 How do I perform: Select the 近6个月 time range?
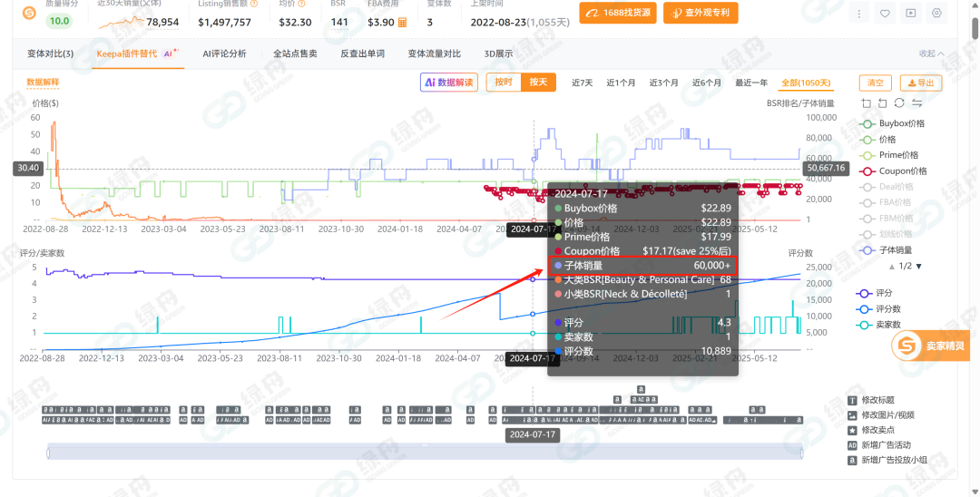click(706, 83)
